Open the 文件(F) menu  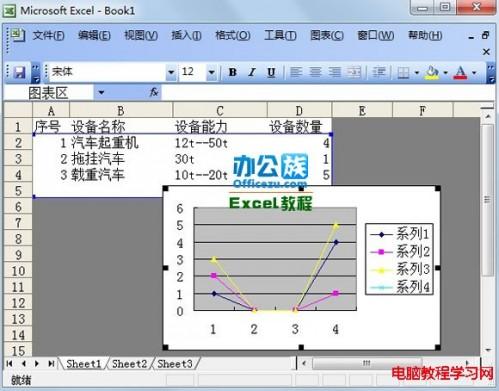49,35
